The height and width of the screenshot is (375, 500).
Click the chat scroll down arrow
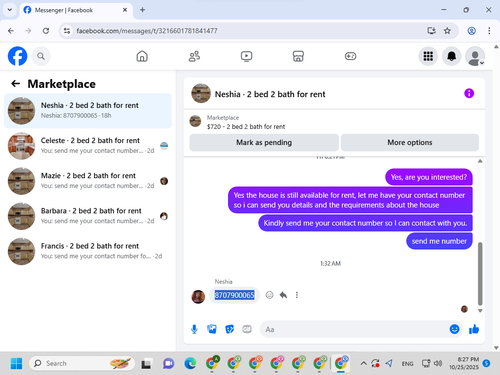tap(480, 311)
